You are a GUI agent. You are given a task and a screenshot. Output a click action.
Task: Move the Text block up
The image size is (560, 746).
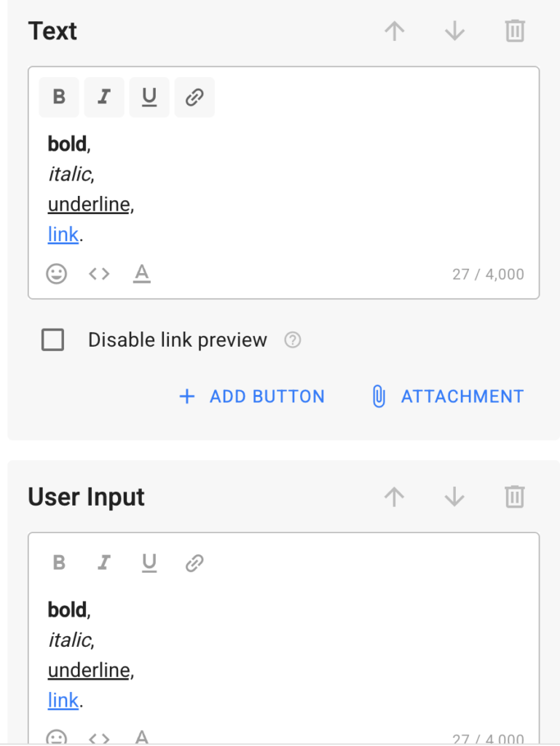[394, 31]
